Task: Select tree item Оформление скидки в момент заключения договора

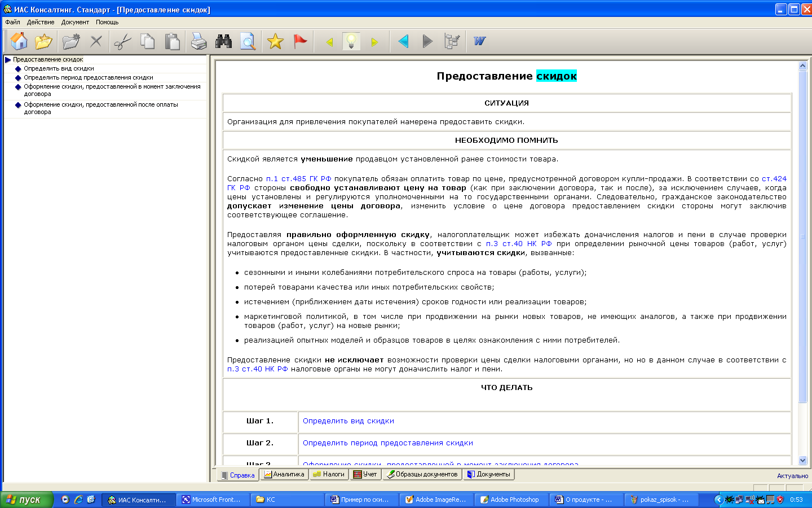Action: pyautogui.click(x=112, y=90)
